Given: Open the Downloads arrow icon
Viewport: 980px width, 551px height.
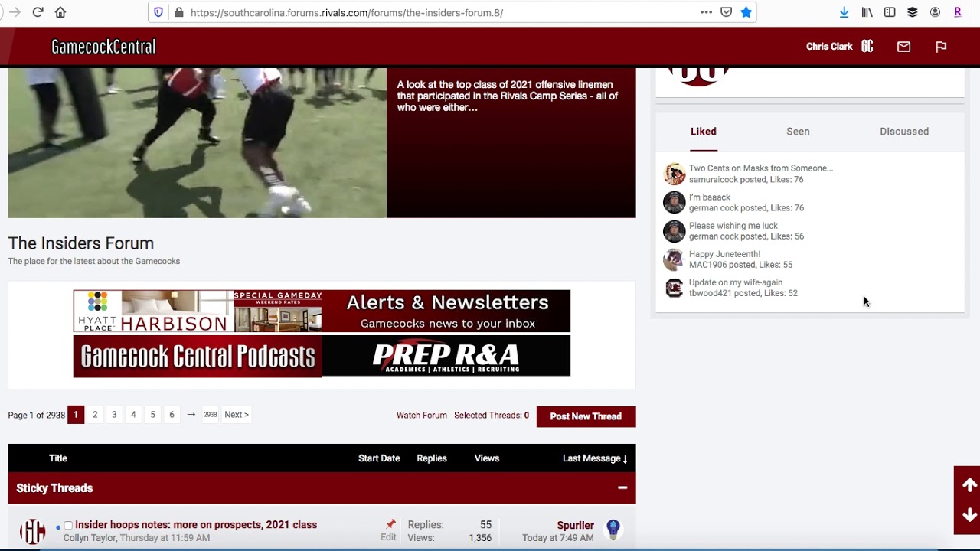Looking at the screenshot, I should (x=844, y=12).
